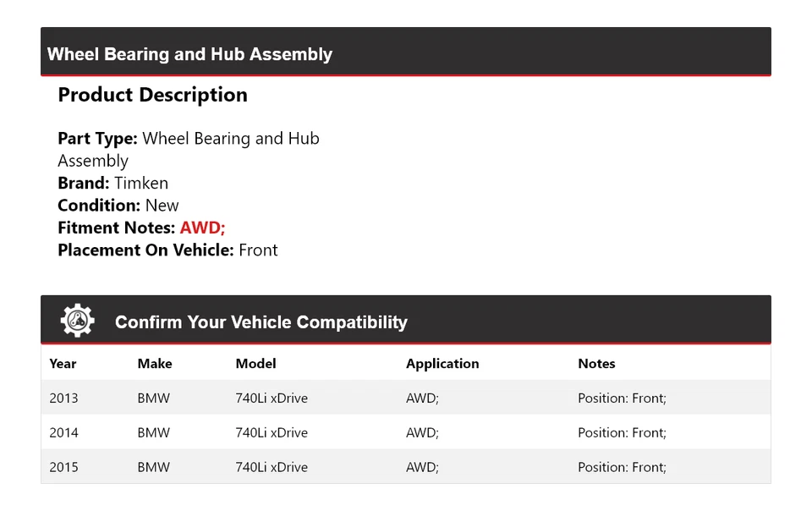This screenshot has width=812, height=511.
Task: Click the gear compatibility icon
Action: coord(77,321)
